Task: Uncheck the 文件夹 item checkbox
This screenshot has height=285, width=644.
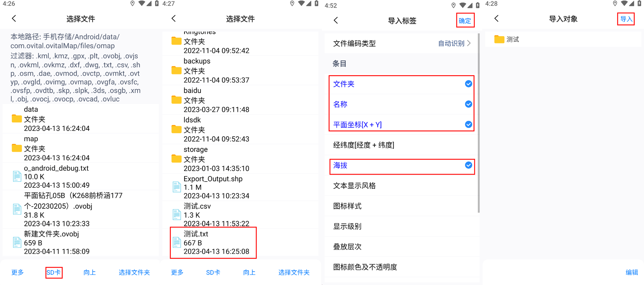Action: pos(468,84)
